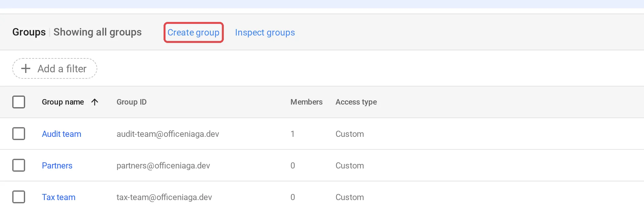
Task: Click partners@officeniaga.dev group ID
Action: [x=163, y=165]
